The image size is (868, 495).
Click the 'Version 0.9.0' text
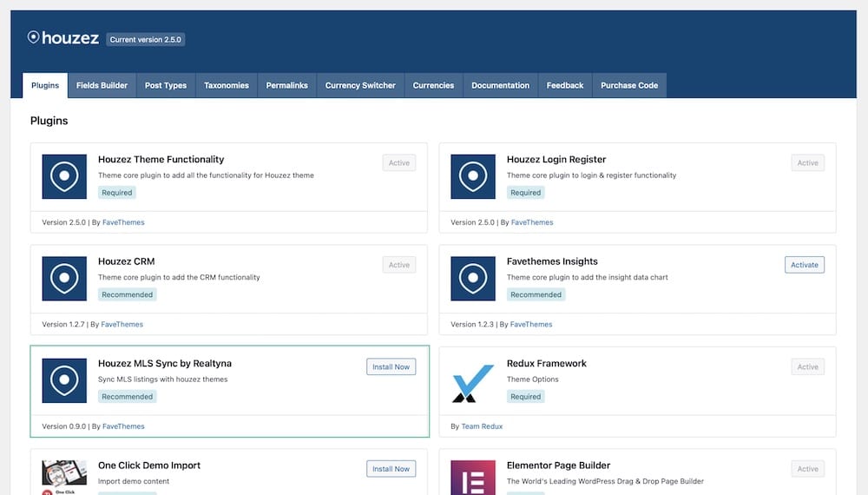coord(63,426)
